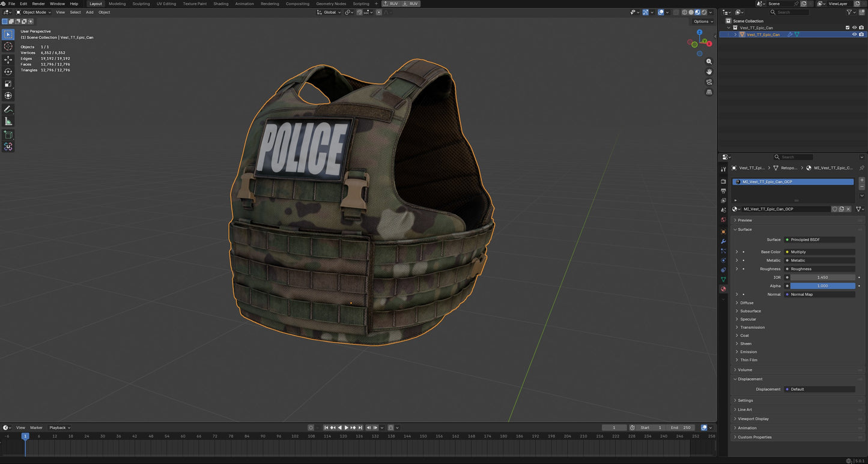Click the Principled BSDF surface shader button
868x464 pixels.
[819, 240]
